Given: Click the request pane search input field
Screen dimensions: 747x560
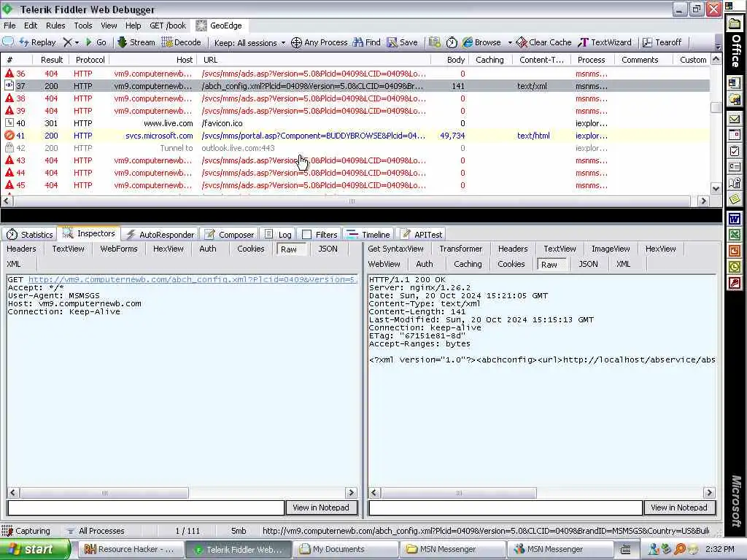Looking at the screenshot, I should 146,507.
